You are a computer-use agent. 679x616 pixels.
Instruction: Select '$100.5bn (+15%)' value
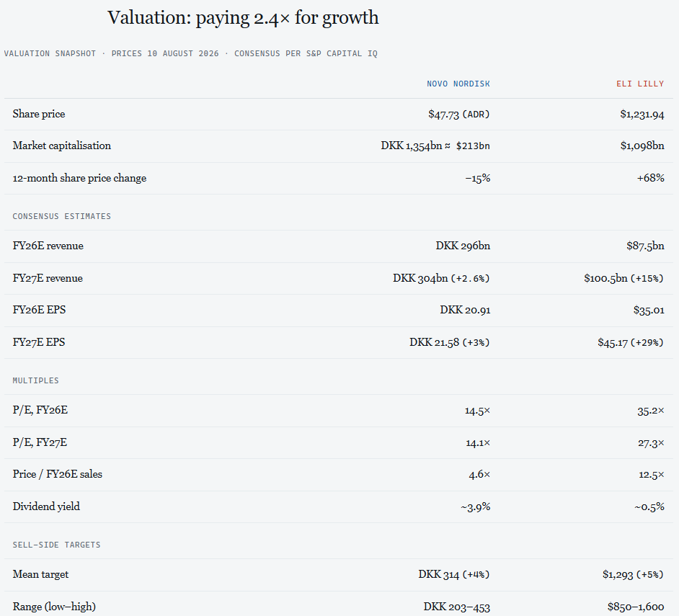(x=623, y=278)
